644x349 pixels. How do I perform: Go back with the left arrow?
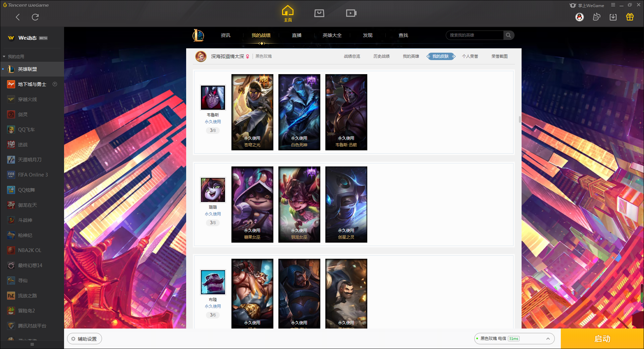point(18,17)
